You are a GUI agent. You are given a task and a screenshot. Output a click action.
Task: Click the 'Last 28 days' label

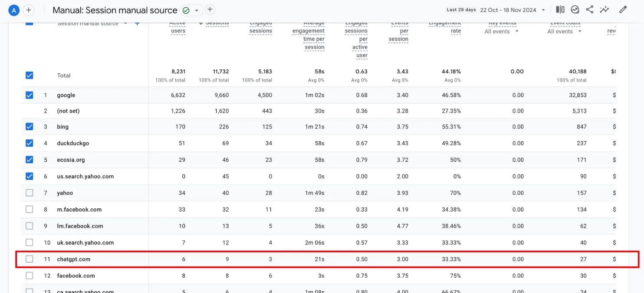click(461, 10)
